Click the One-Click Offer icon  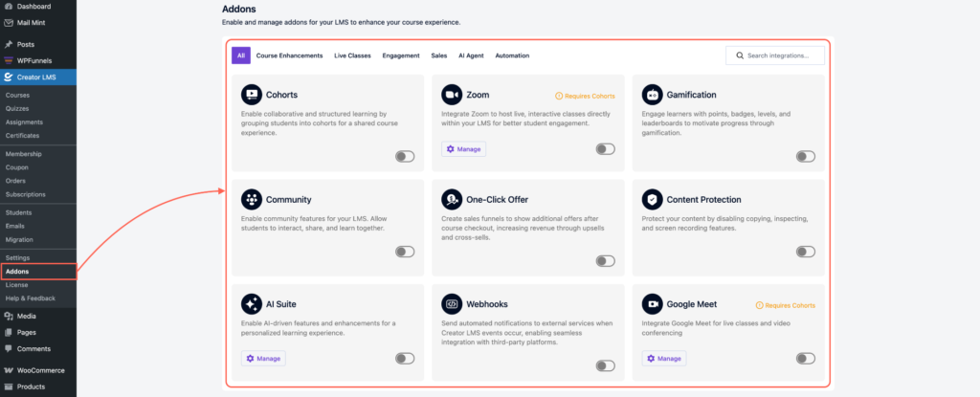pos(452,199)
